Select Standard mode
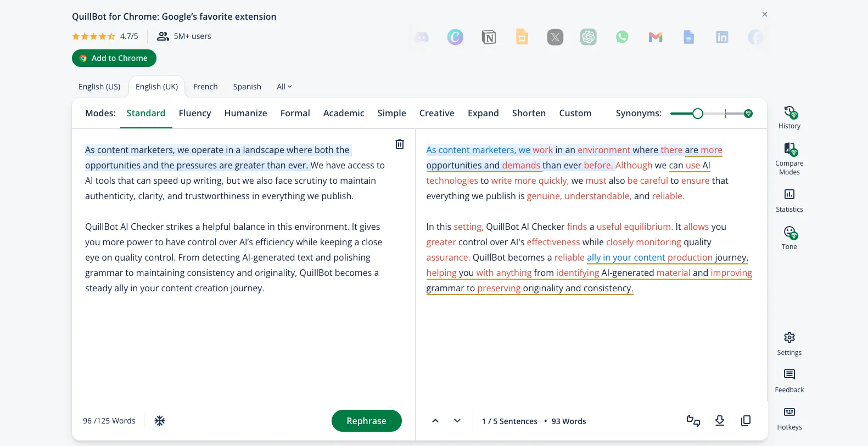 tap(146, 113)
